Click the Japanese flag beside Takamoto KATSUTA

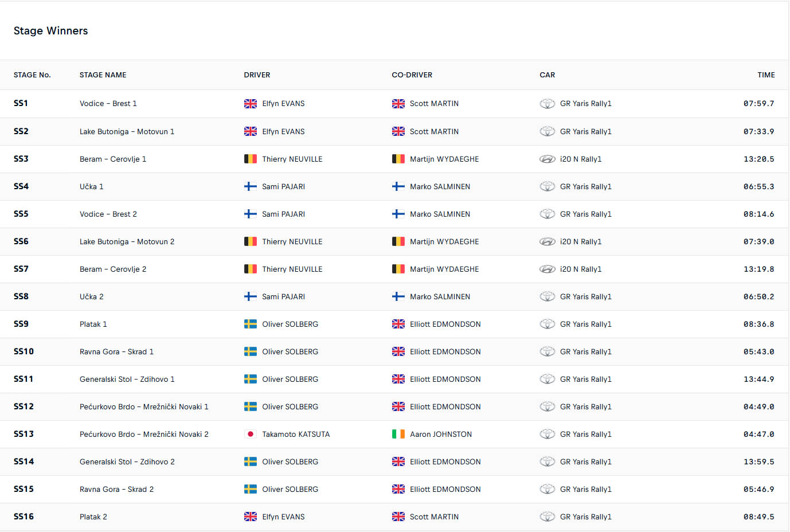pyautogui.click(x=250, y=434)
